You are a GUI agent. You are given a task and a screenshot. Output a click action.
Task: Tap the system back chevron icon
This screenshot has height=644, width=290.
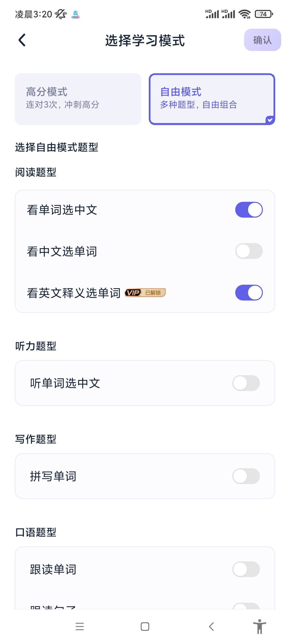(211, 627)
